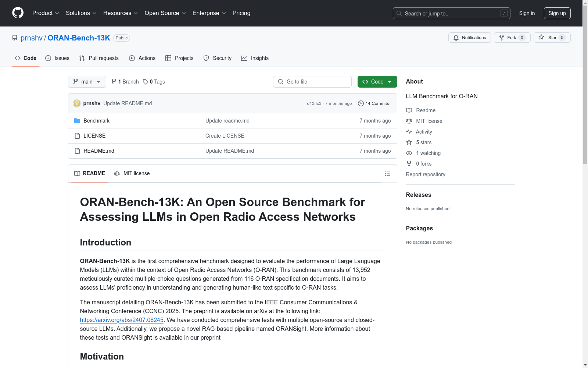588x368 pixels.
Task: Select the MIT license tab in file viewer
Action: [132, 173]
